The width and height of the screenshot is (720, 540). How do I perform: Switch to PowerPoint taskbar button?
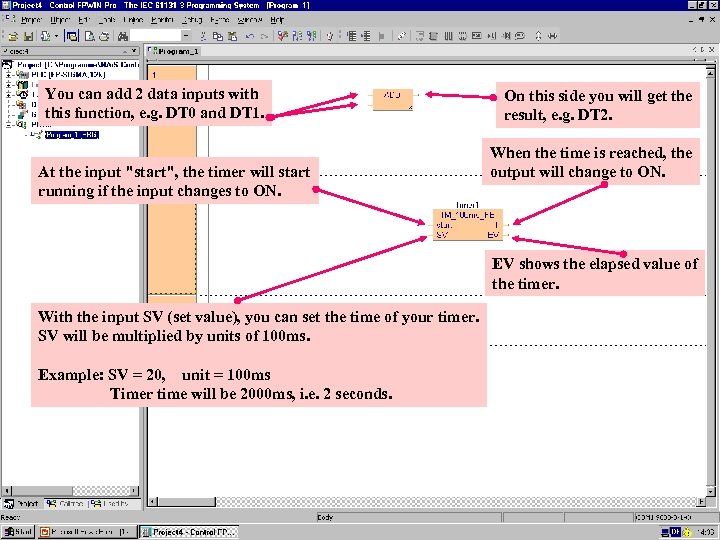(86, 532)
